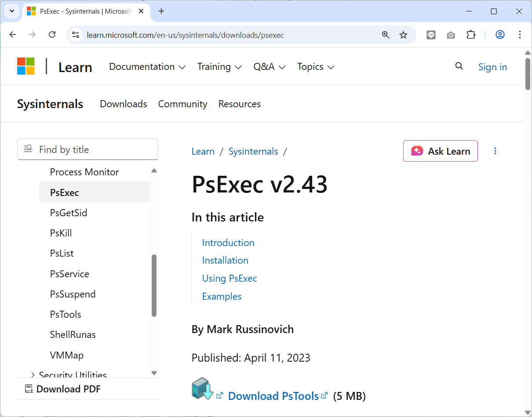
Task: Click the Chrome profile avatar icon
Action: click(500, 35)
